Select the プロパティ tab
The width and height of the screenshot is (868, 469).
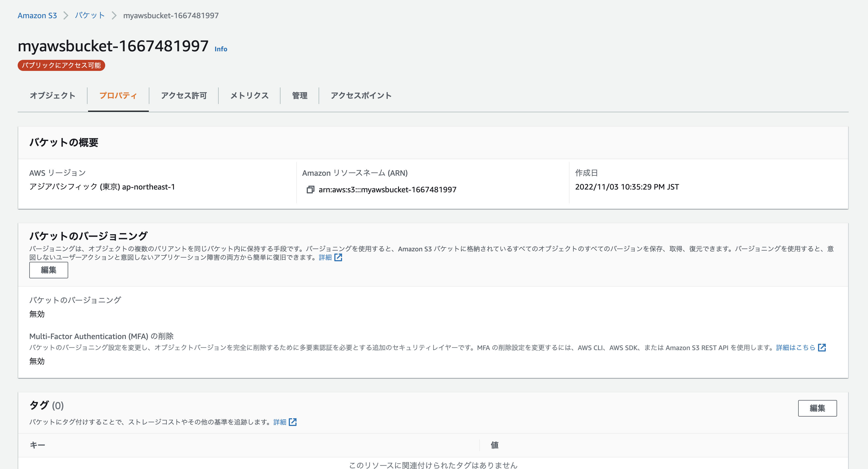click(x=118, y=95)
